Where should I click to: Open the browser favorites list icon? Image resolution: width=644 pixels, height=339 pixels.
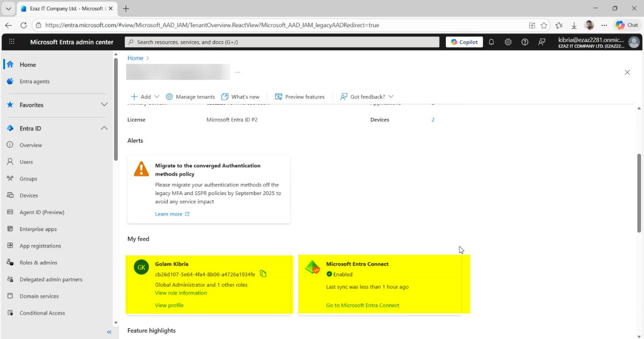(560, 25)
